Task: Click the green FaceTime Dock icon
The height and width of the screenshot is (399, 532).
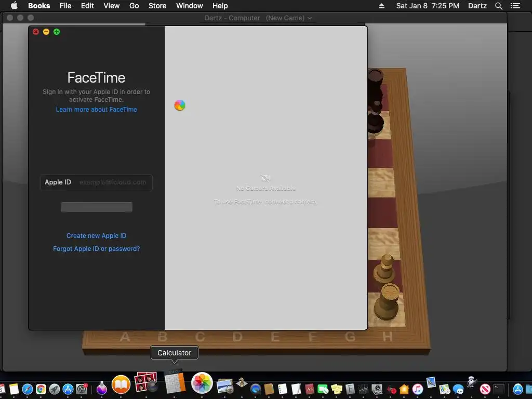Action: 323,389
